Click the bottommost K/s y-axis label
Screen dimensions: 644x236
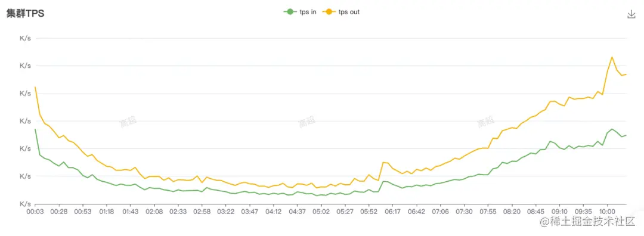(x=25, y=204)
